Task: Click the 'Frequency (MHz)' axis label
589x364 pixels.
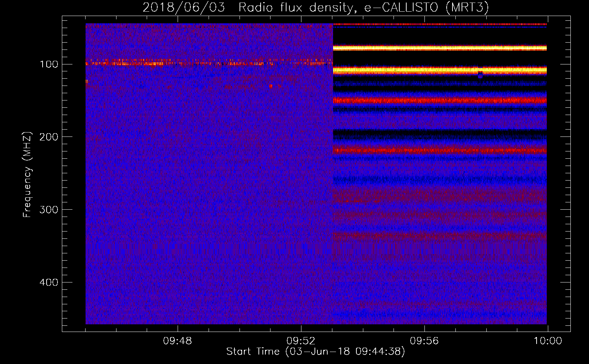Action: click(27, 175)
